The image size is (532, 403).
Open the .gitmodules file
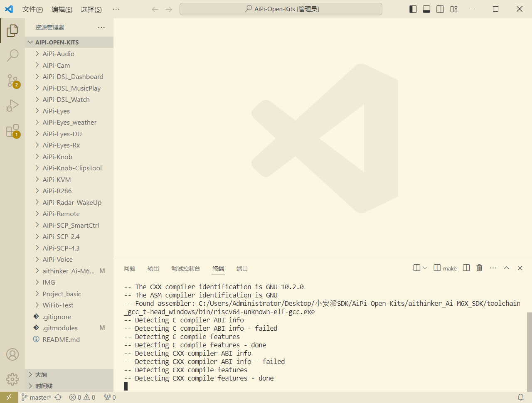pyautogui.click(x=69, y=328)
